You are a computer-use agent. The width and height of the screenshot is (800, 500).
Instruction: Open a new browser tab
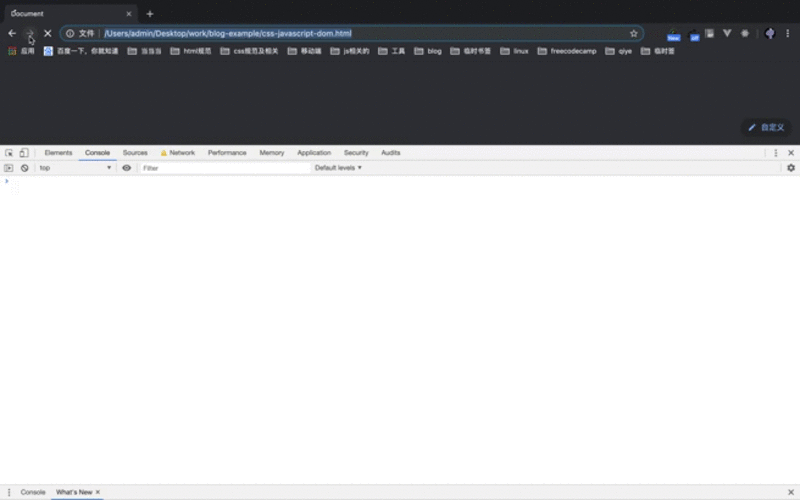click(150, 14)
